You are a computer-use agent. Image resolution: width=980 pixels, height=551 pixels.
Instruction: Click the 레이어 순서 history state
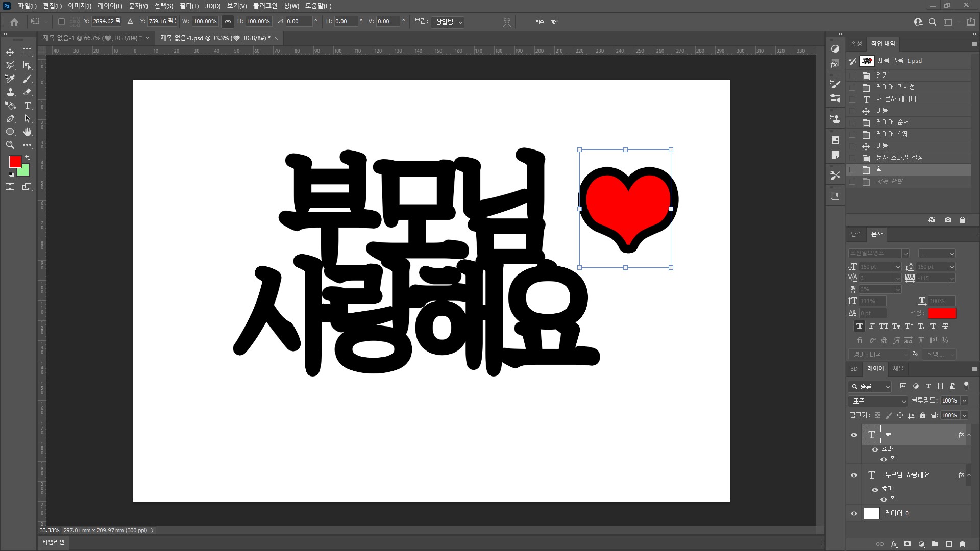892,122
